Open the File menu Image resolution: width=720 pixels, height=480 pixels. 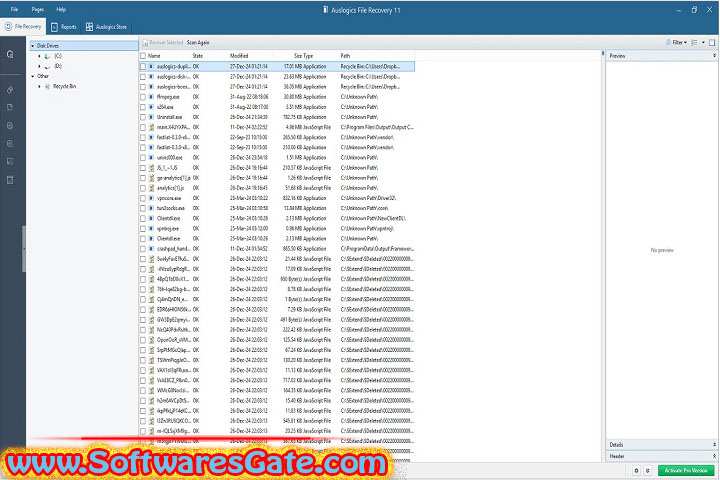click(15, 9)
